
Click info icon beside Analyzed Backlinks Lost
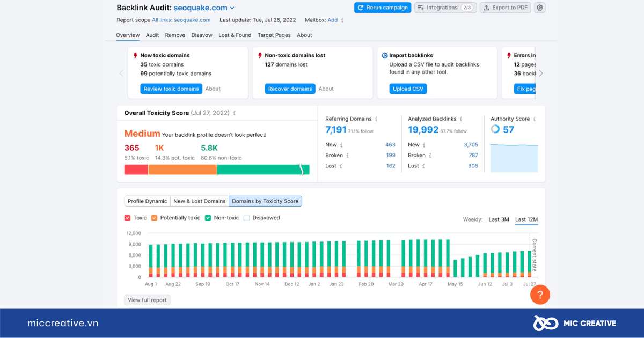tap(424, 166)
